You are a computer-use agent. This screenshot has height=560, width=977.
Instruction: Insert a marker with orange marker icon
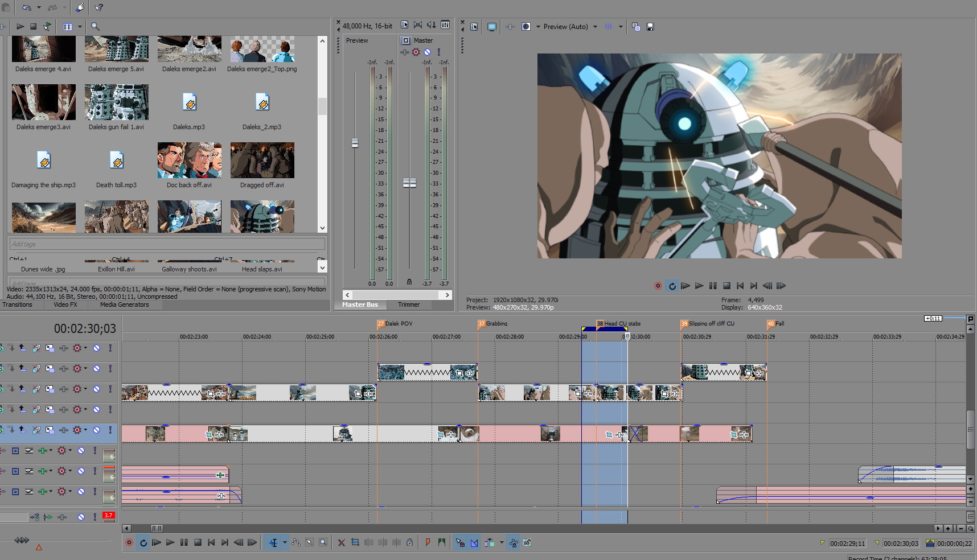click(x=428, y=543)
